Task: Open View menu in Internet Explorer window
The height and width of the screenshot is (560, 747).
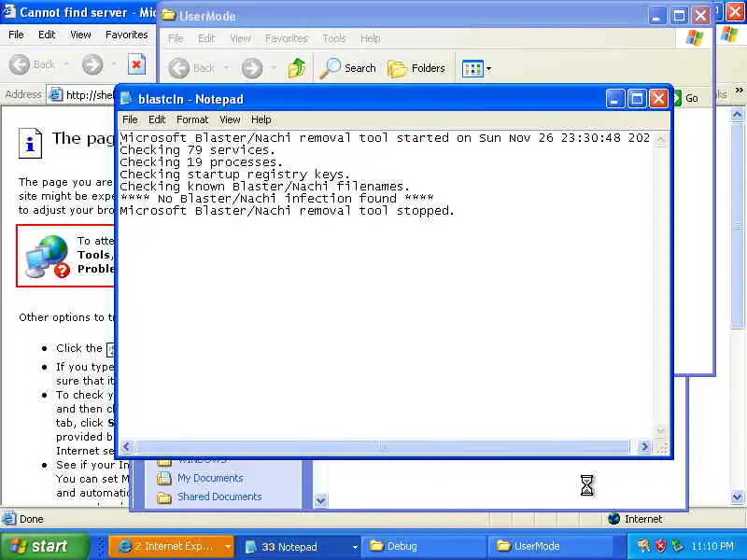Action: (x=80, y=35)
